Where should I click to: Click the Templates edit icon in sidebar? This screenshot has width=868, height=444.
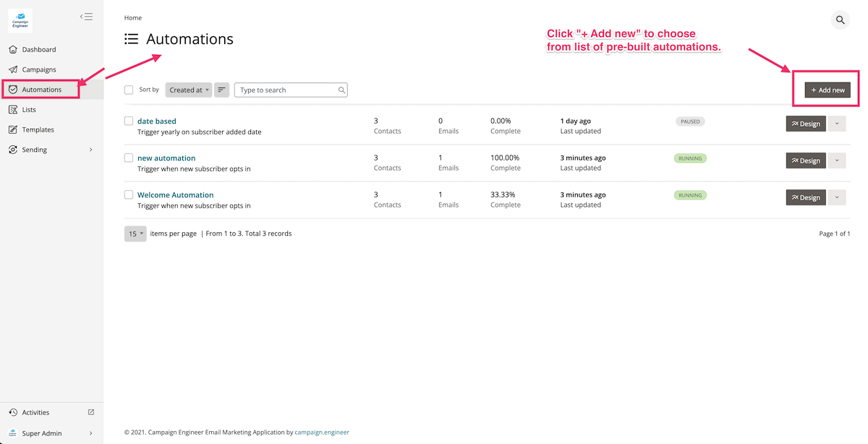click(x=13, y=130)
